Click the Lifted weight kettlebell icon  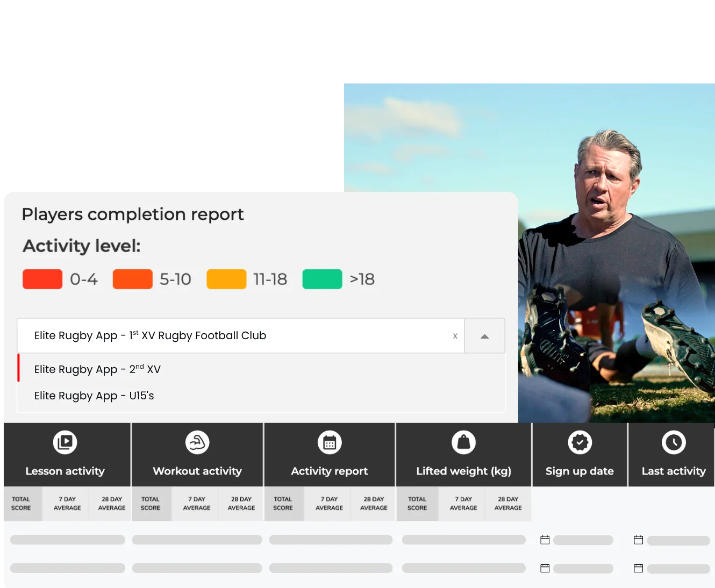click(463, 442)
